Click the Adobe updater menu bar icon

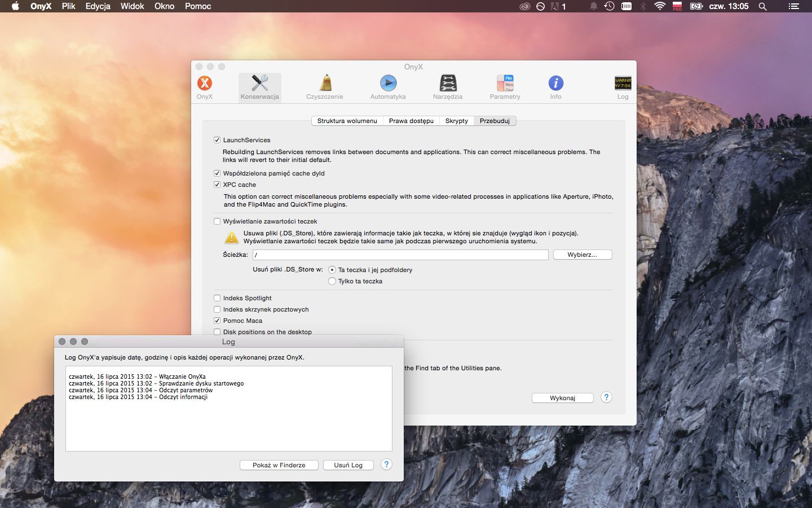pyautogui.click(x=558, y=6)
